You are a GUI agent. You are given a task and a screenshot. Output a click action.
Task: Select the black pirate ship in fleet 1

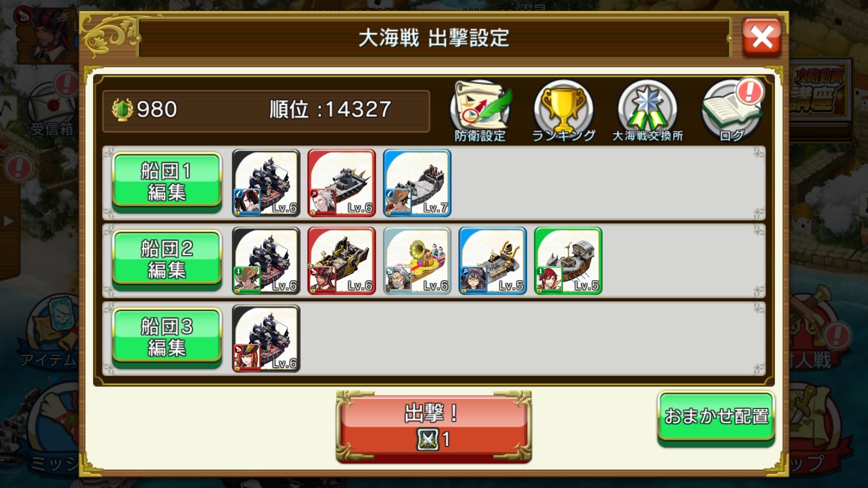(x=266, y=183)
